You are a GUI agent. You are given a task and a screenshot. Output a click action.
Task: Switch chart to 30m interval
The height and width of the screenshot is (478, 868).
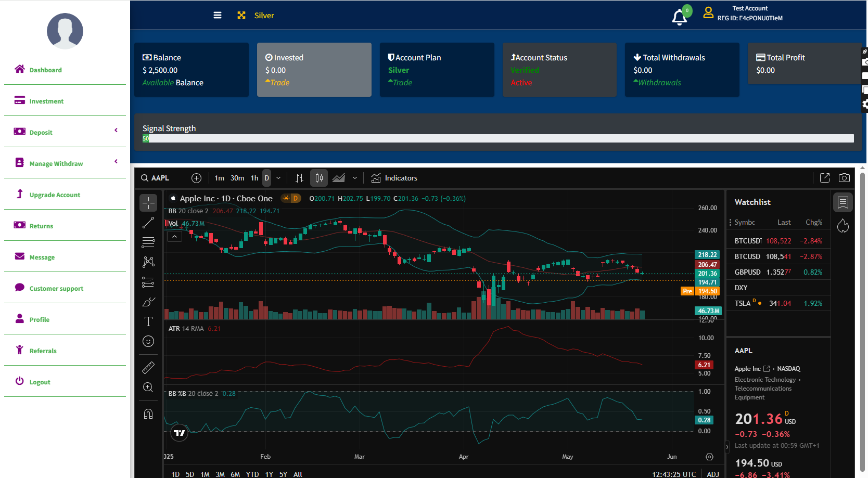237,178
